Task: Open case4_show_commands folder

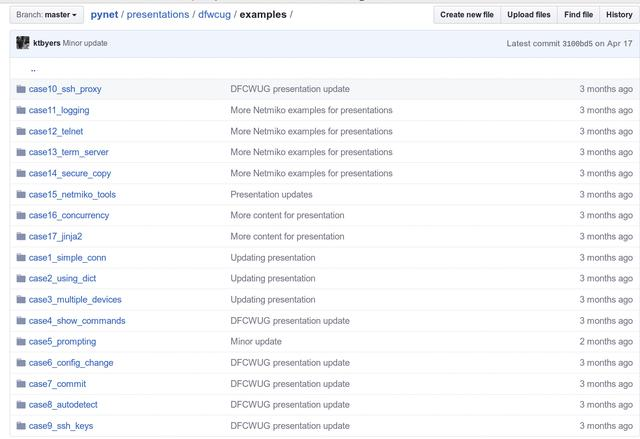Action: (x=77, y=321)
